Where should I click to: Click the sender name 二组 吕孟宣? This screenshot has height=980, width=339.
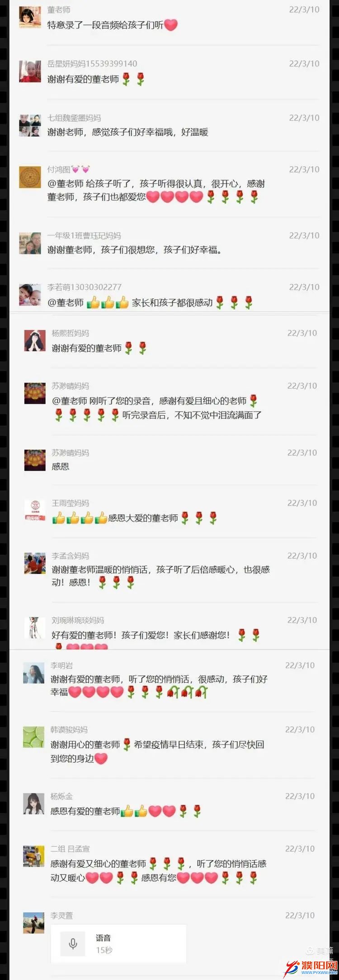(x=70, y=849)
